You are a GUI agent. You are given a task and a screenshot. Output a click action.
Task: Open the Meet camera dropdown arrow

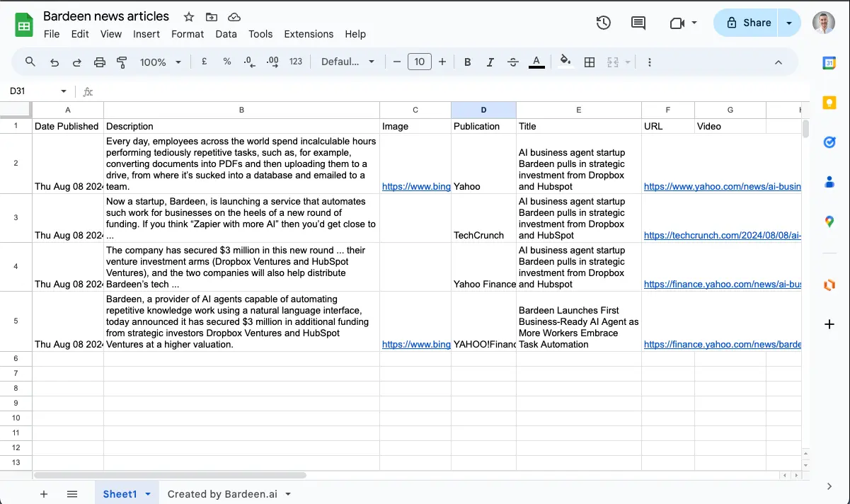(x=694, y=23)
